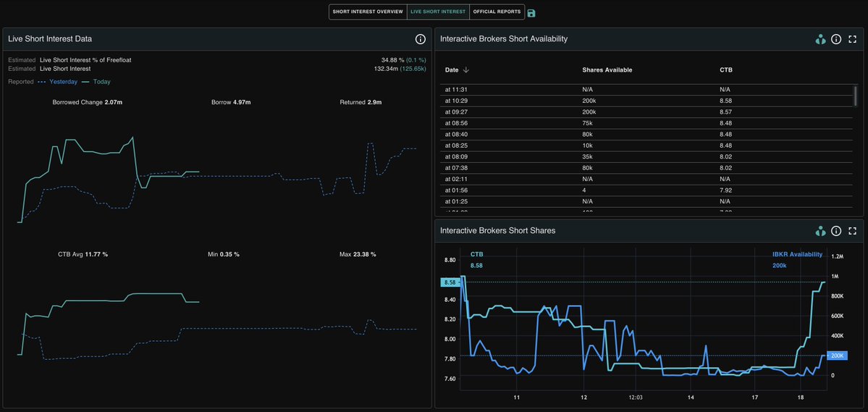
Task: Click the Returned 2.9m label
Action: point(361,102)
